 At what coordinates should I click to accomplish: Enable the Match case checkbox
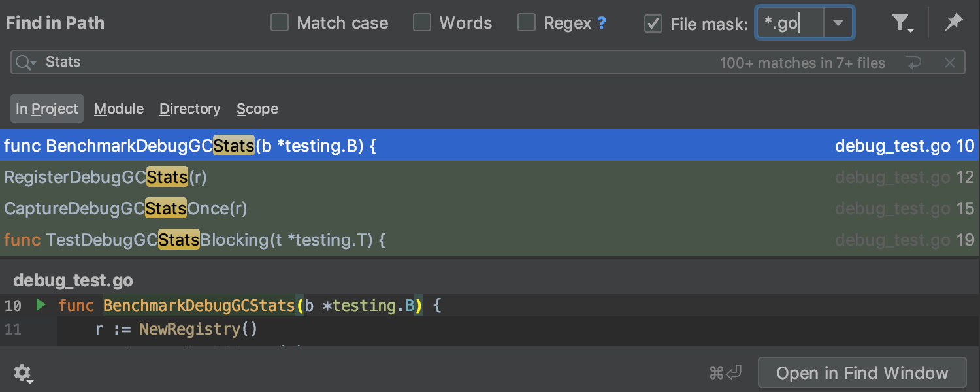point(280,24)
